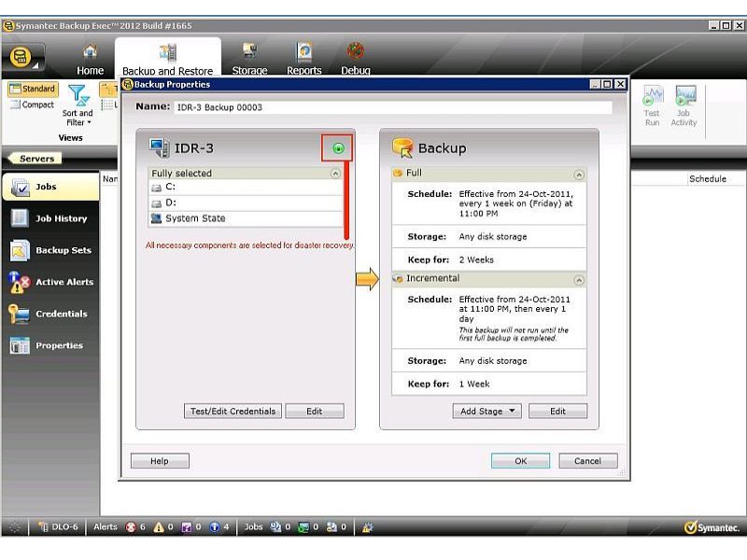Open Credentials in the sidebar
This screenshot has height=560, width=747.
coord(50,314)
